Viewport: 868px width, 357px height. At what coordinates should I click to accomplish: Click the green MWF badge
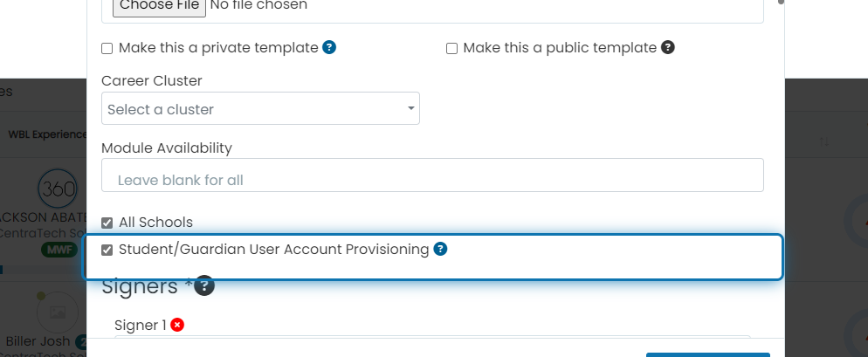(59, 250)
